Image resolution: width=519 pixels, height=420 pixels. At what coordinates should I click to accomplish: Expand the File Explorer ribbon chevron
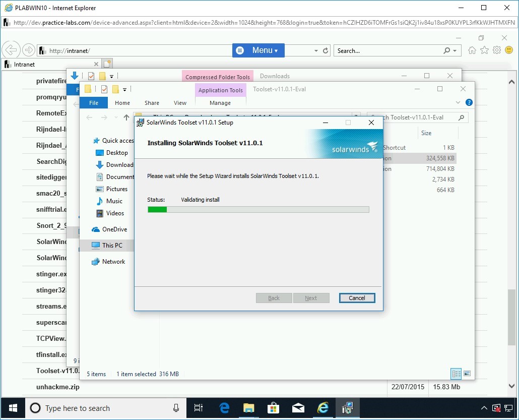click(458, 102)
